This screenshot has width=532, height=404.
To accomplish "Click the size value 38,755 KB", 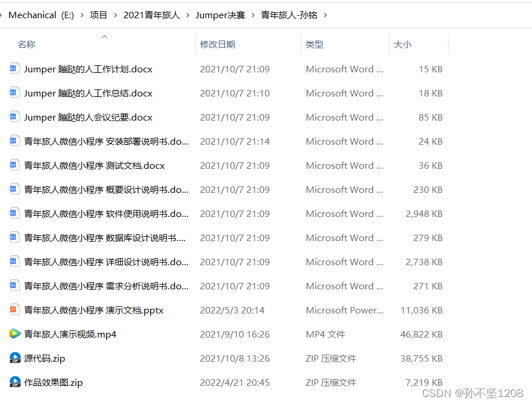I will [421, 359].
